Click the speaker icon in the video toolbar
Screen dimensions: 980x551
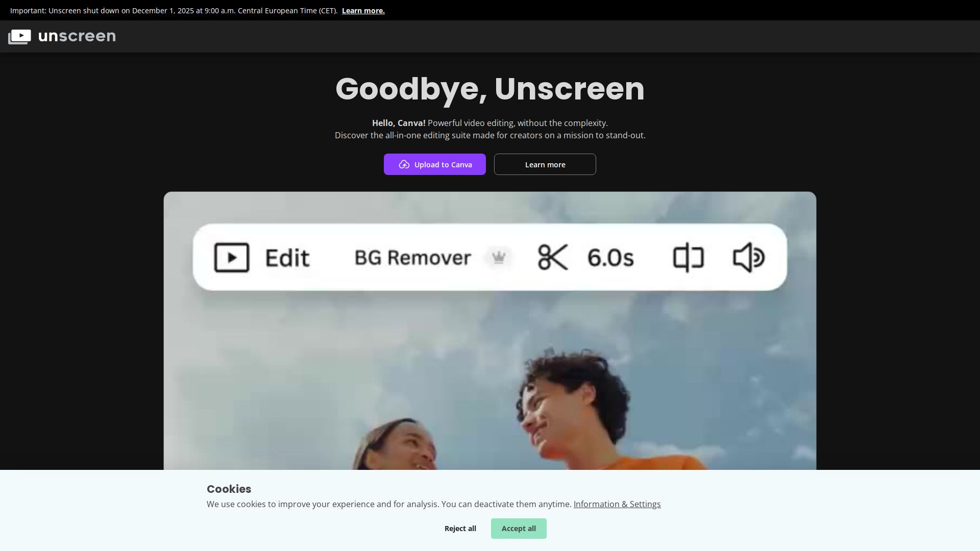748,258
